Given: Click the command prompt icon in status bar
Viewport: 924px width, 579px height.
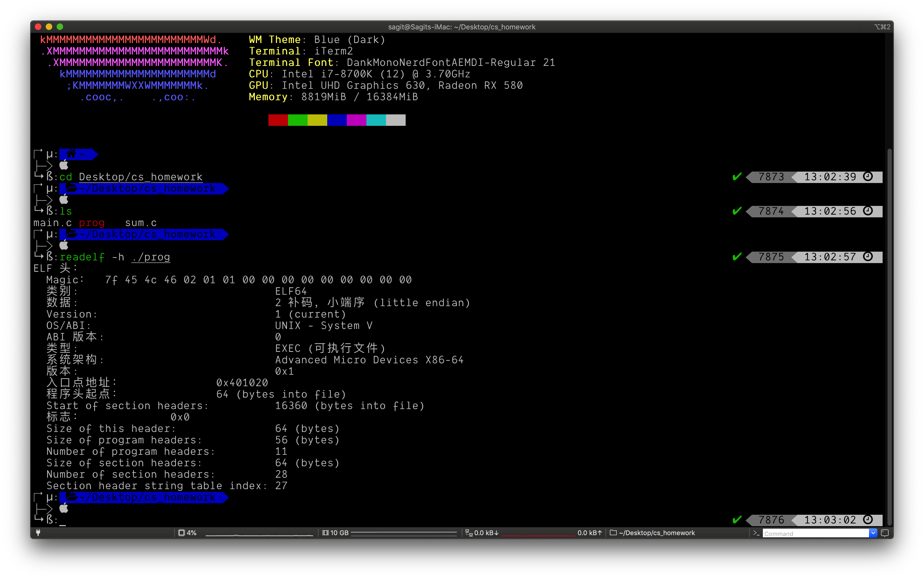Looking at the screenshot, I should click(756, 533).
